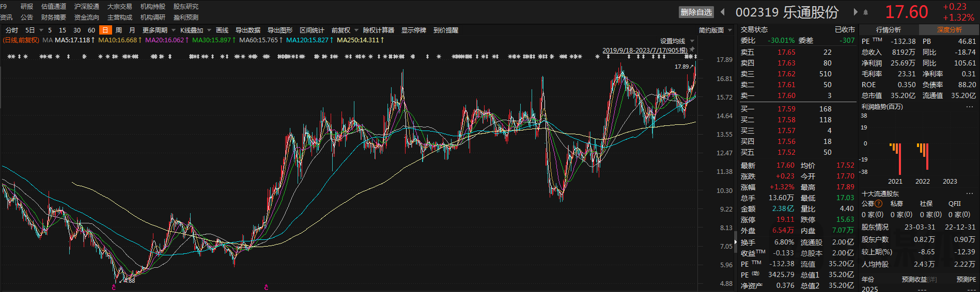Open the more options ellipsis for 十大流通股东
Viewport: 980px width, 292px height.
pyautogui.click(x=969, y=194)
